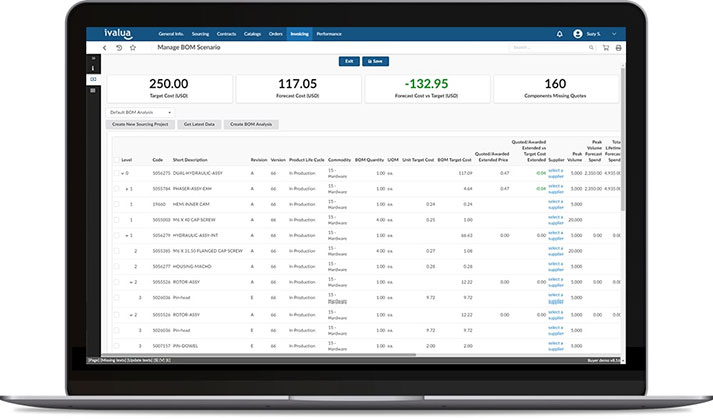The width and height of the screenshot is (713, 419).
Task: Check the HEMI-INNER CAM row checkbox
Action: pyautogui.click(x=116, y=204)
